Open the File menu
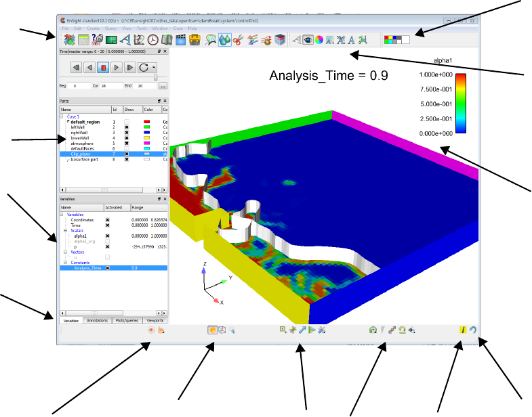The width and height of the screenshot is (532, 417). click(65, 28)
